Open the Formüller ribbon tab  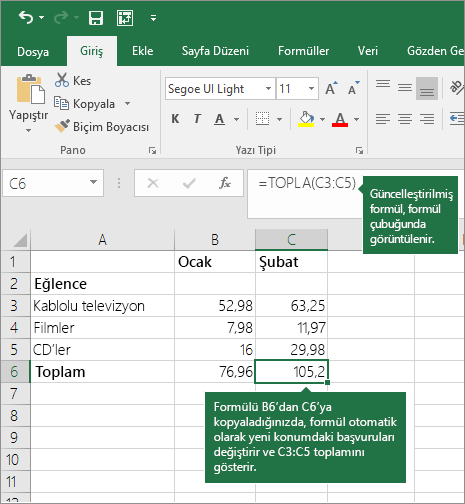303,51
